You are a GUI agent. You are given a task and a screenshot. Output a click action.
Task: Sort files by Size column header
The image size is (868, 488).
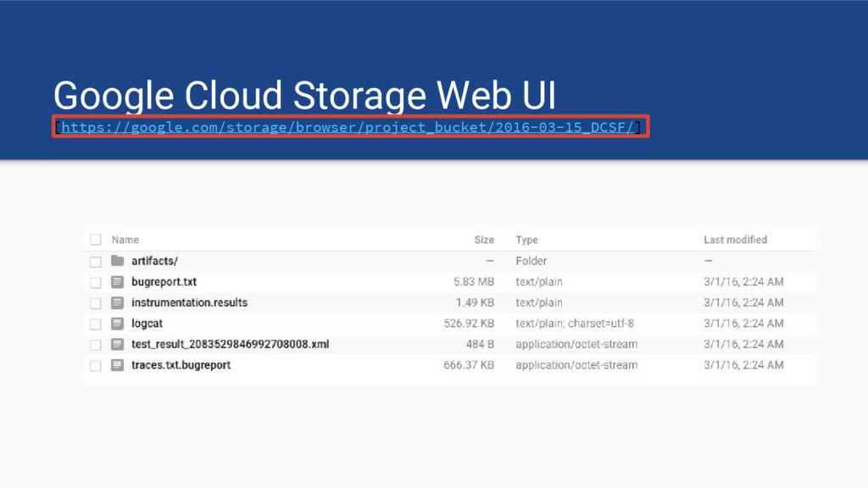484,240
